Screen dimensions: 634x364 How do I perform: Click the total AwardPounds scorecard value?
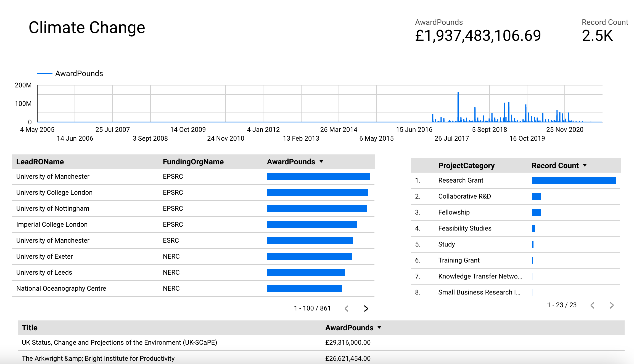click(478, 36)
